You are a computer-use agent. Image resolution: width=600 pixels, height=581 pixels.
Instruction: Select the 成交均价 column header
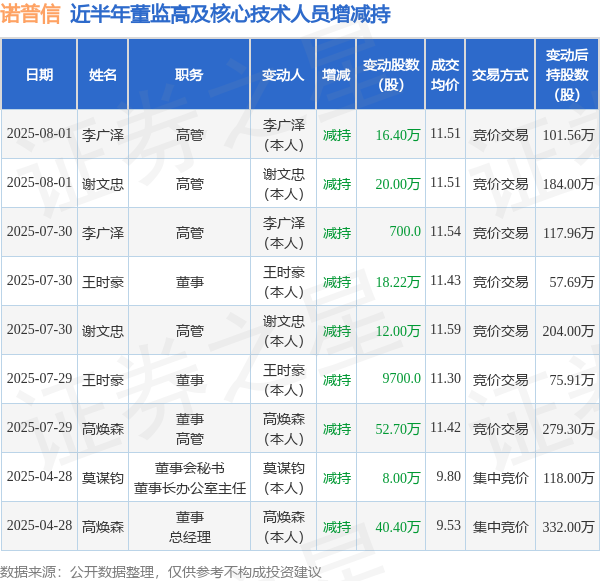[445, 75]
